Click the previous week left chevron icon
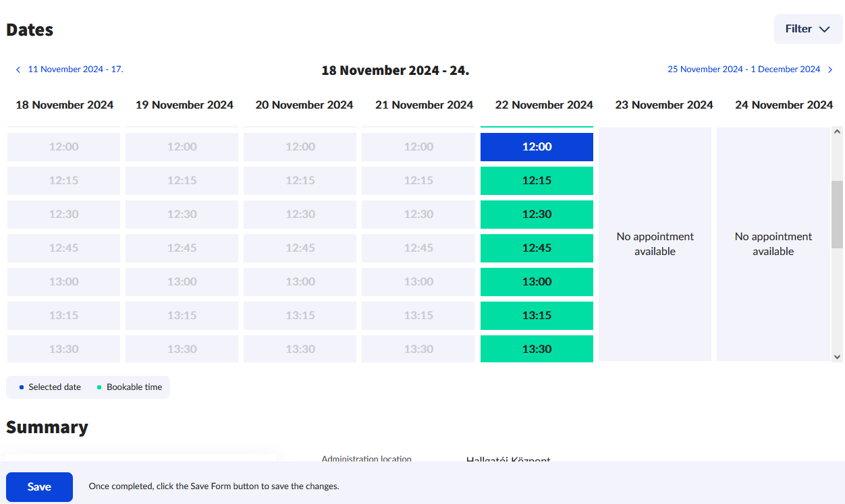Screen dimensions: 845x504 point(18,69)
